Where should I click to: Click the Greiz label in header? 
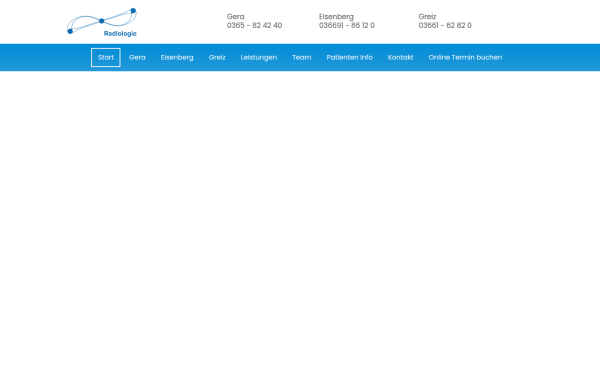(427, 17)
